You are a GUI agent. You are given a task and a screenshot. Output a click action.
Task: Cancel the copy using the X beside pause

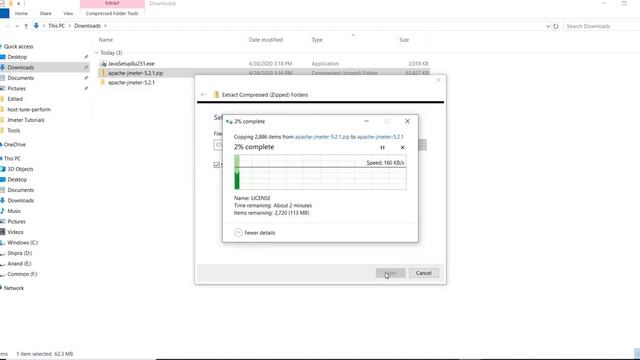[402, 147]
